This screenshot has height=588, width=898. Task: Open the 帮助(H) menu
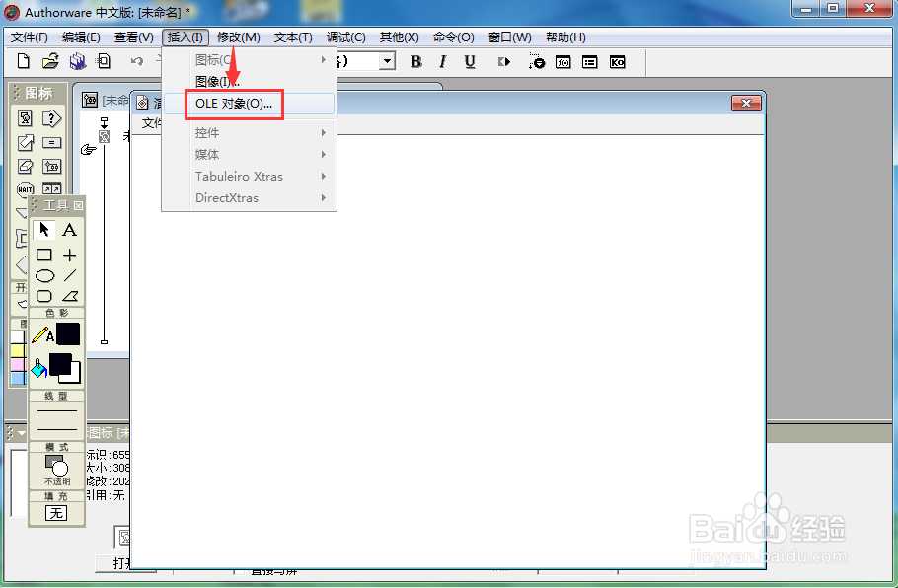[x=565, y=37]
